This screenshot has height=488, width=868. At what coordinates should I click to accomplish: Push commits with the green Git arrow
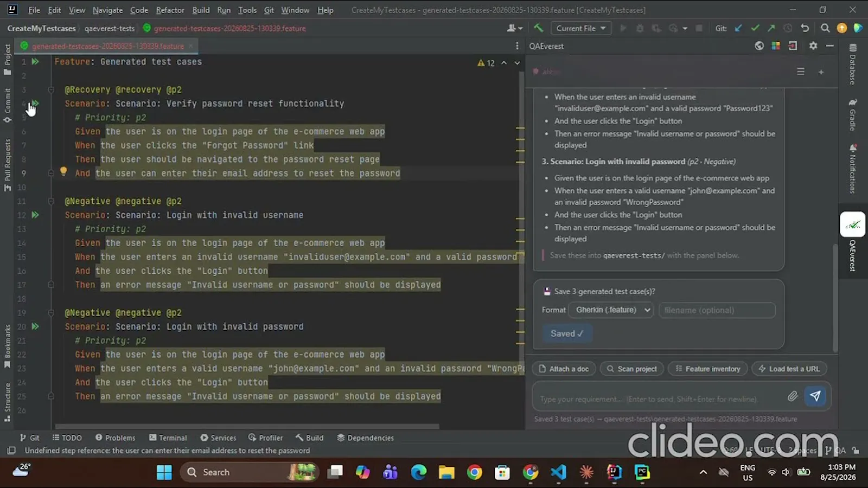click(x=771, y=28)
